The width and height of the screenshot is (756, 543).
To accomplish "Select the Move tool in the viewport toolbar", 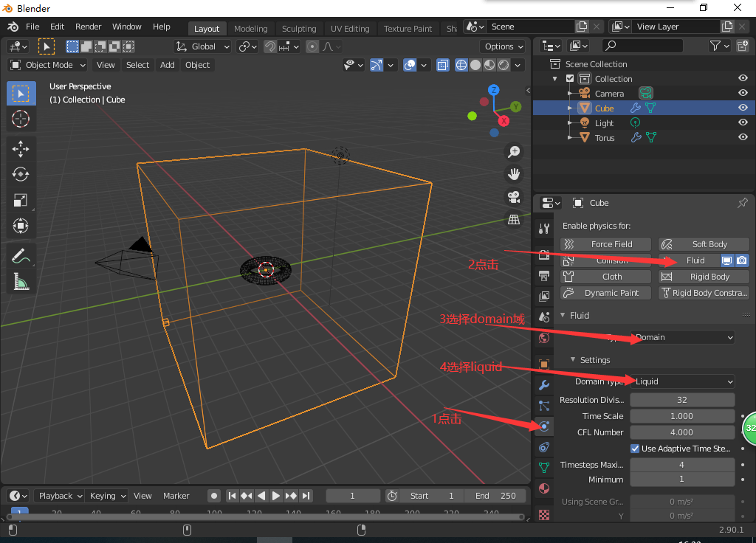I will click(x=21, y=148).
